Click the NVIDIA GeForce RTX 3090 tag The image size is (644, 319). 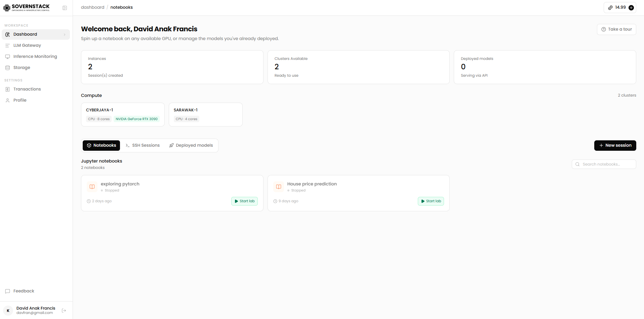(x=136, y=119)
